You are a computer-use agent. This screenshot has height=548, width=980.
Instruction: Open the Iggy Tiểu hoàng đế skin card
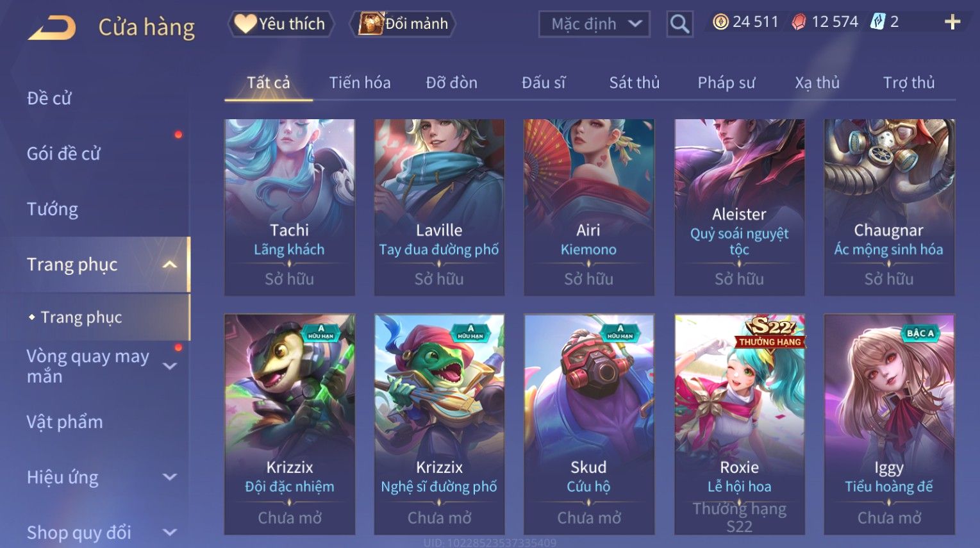pos(889,424)
